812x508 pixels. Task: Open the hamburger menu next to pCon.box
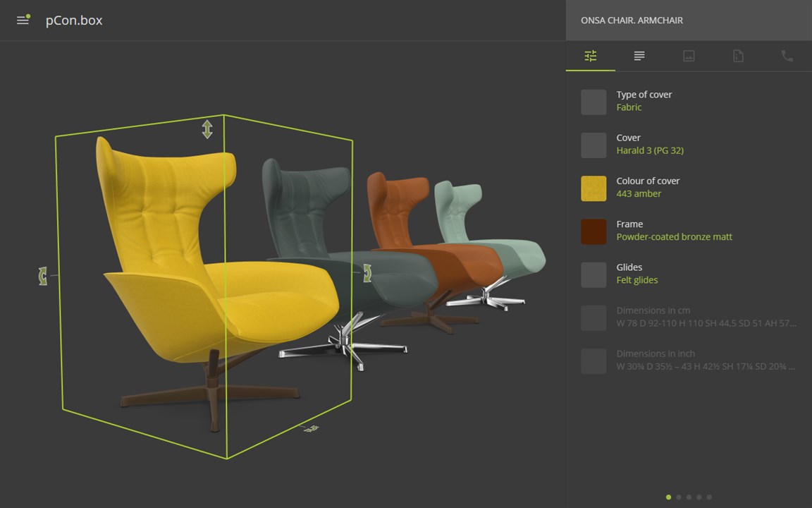pos(23,20)
